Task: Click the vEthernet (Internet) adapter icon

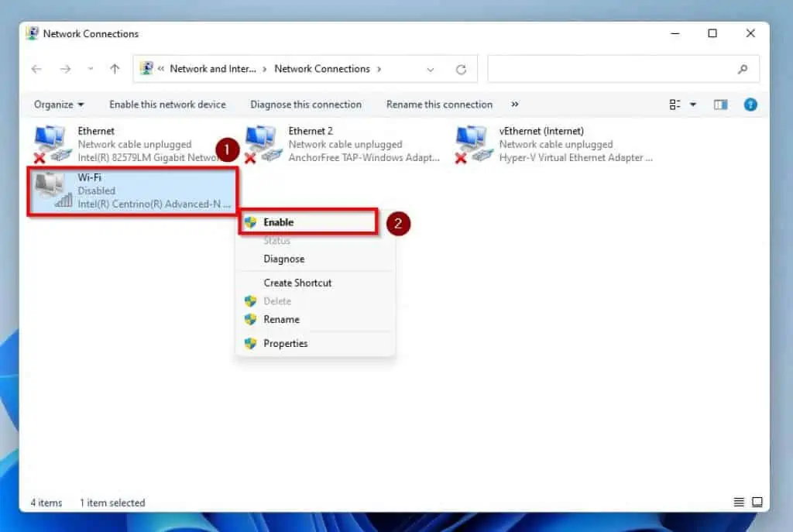Action: (x=472, y=139)
